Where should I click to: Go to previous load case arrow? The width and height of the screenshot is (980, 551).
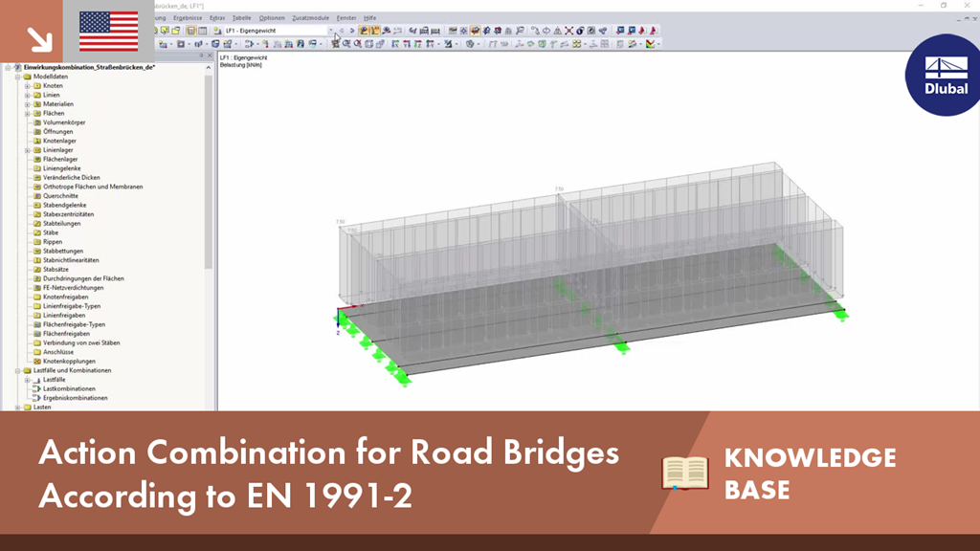tap(342, 30)
